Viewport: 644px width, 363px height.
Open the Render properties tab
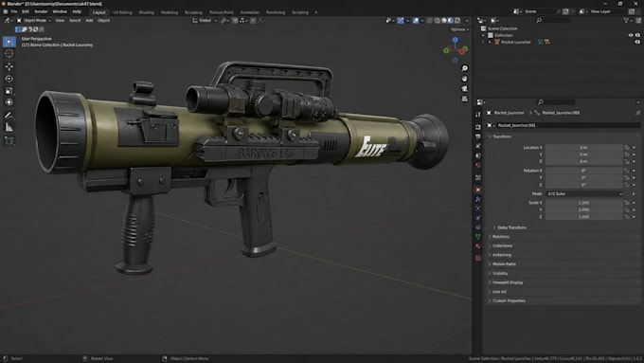pyautogui.click(x=478, y=127)
